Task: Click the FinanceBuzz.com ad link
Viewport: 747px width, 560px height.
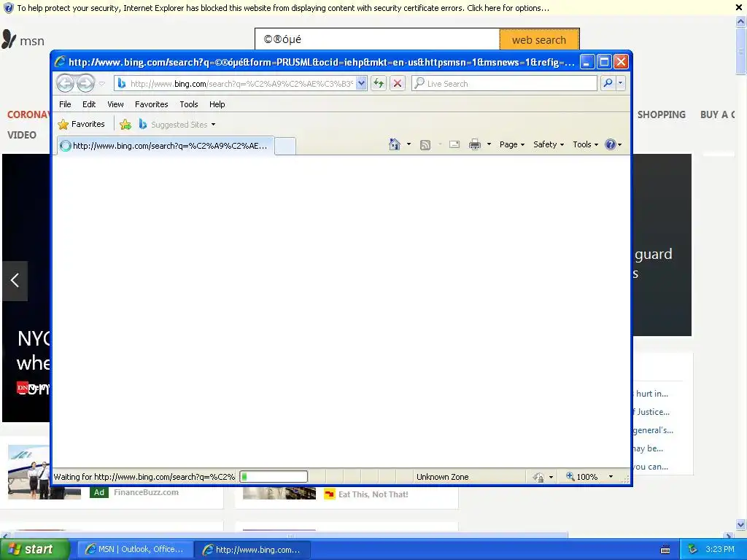Action: point(146,492)
